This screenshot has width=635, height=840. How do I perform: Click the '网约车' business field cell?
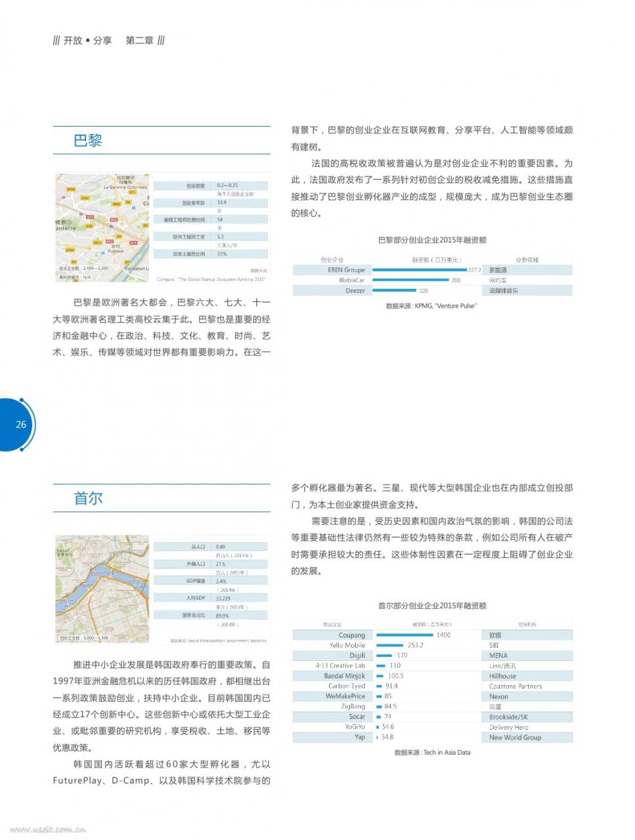click(498, 280)
